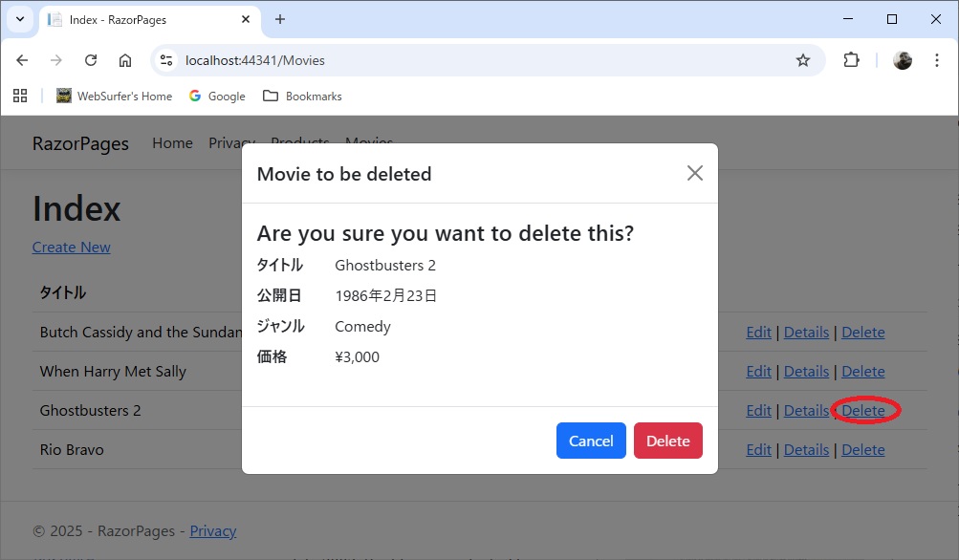This screenshot has width=959, height=560.
Task: Expand the Bookmarks folder on the bookmarks bar
Action: tap(302, 96)
